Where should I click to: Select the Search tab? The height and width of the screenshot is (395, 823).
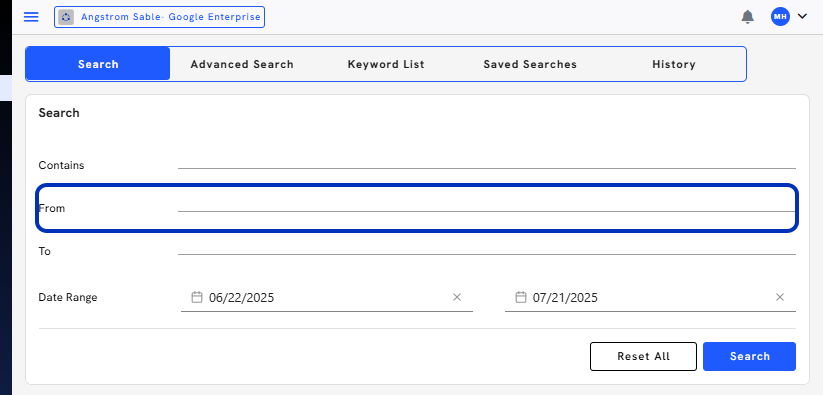[98, 64]
